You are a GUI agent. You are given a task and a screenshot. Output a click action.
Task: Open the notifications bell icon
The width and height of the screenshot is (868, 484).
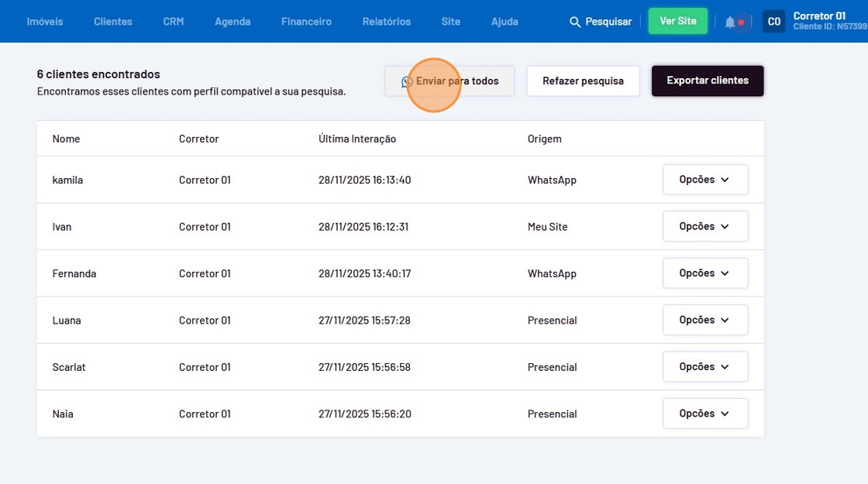[x=730, y=22]
